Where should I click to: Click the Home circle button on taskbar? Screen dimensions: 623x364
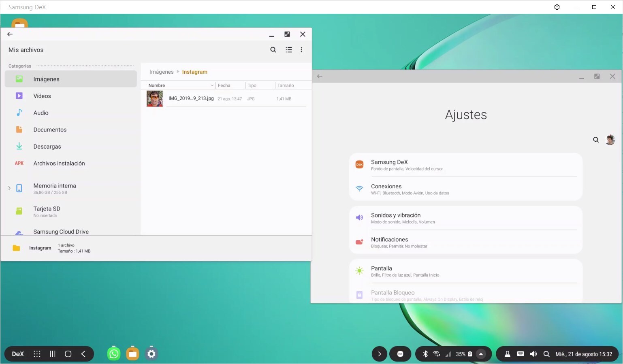(x=68, y=354)
